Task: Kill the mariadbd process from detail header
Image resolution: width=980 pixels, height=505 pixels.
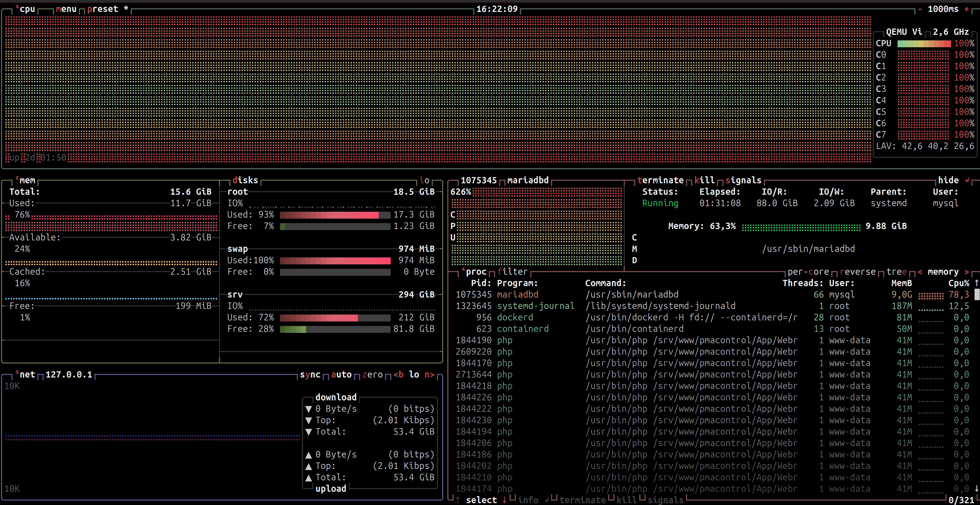Action: 704,180
